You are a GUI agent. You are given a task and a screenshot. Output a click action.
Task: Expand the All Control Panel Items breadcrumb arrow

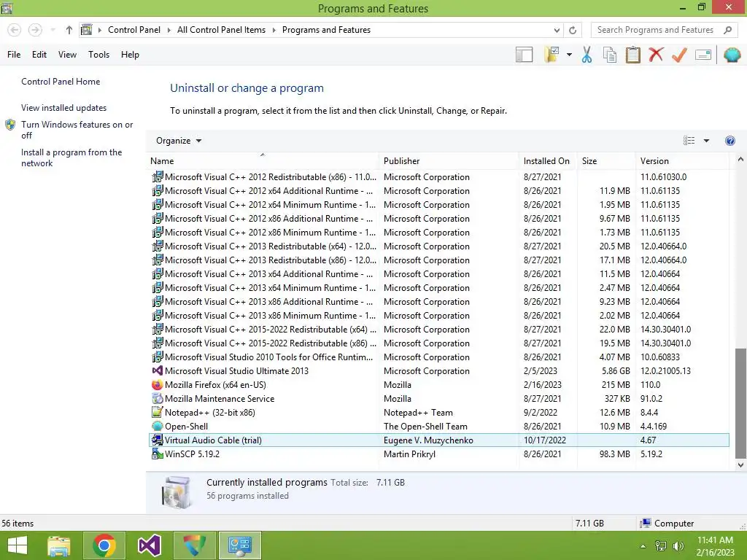point(274,30)
